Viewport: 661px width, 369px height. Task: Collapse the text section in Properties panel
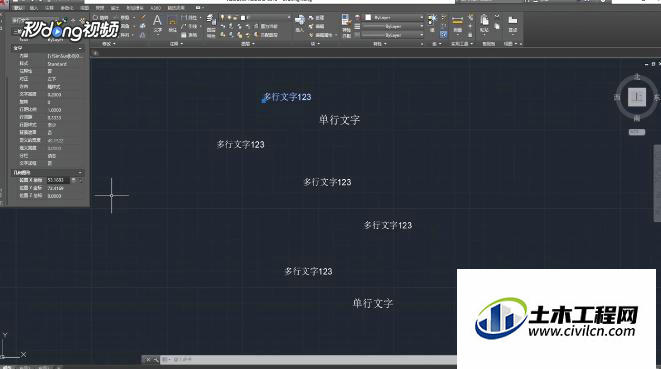click(x=80, y=48)
